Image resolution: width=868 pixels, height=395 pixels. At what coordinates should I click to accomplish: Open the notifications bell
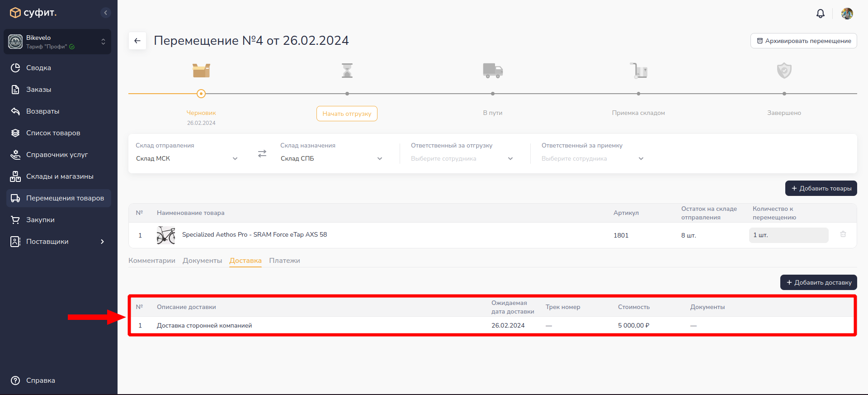click(821, 14)
